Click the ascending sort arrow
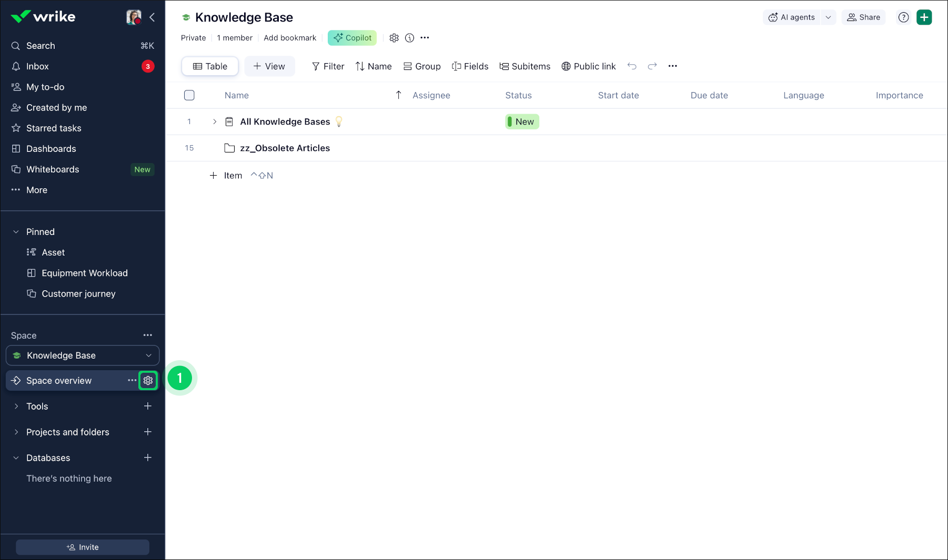Viewport: 948px width, 560px height. pos(399,95)
